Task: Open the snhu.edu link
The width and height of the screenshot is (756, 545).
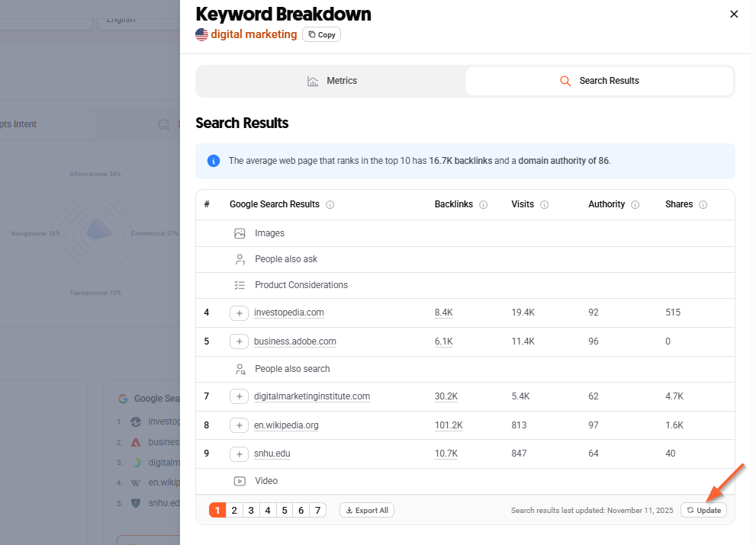Action: tap(272, 454)
